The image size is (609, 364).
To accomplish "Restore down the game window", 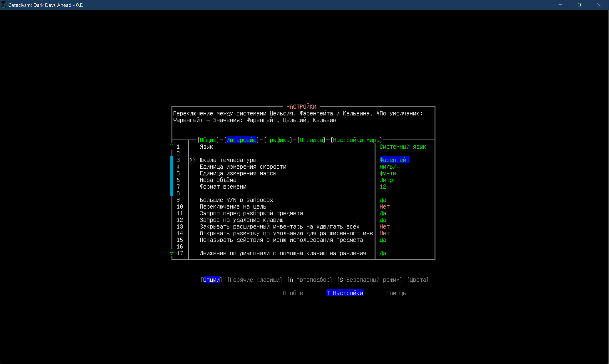I will 580,5.
